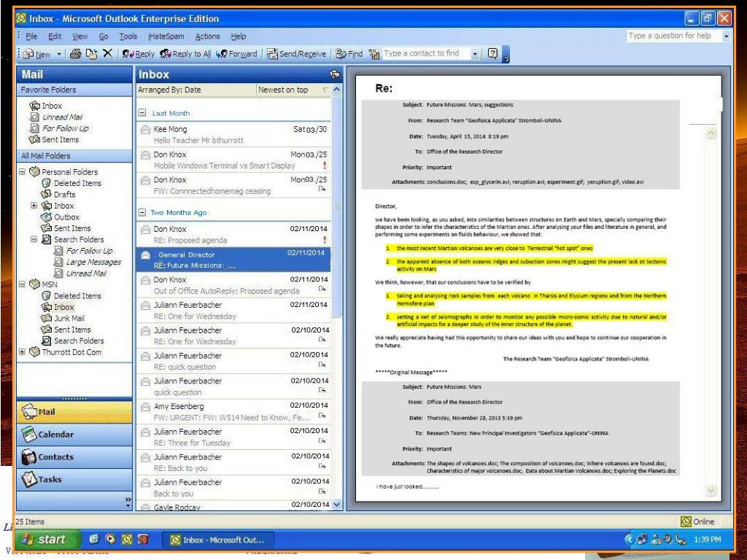Open the File menu
Viewport: 747px width, 560px height.
coord(31,36)
